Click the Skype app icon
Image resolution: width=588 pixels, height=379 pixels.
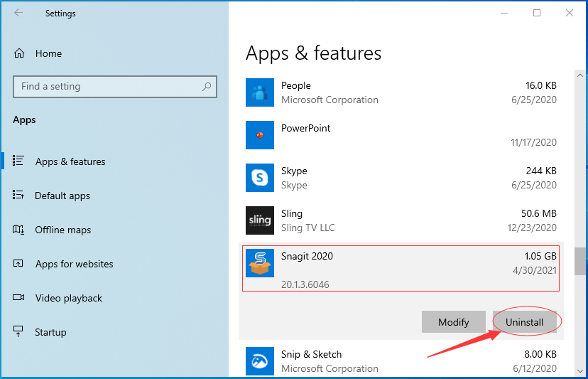tap(260, 178)
